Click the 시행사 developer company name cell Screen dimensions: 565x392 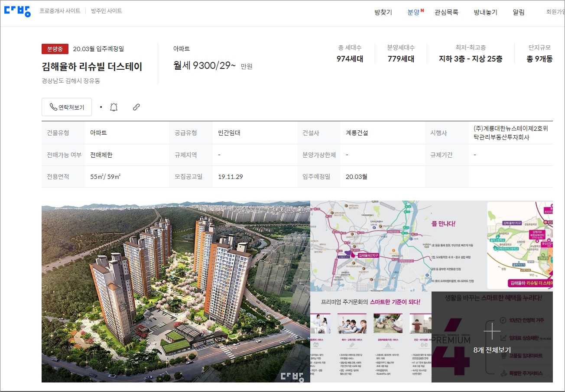(x=511, y=133)
